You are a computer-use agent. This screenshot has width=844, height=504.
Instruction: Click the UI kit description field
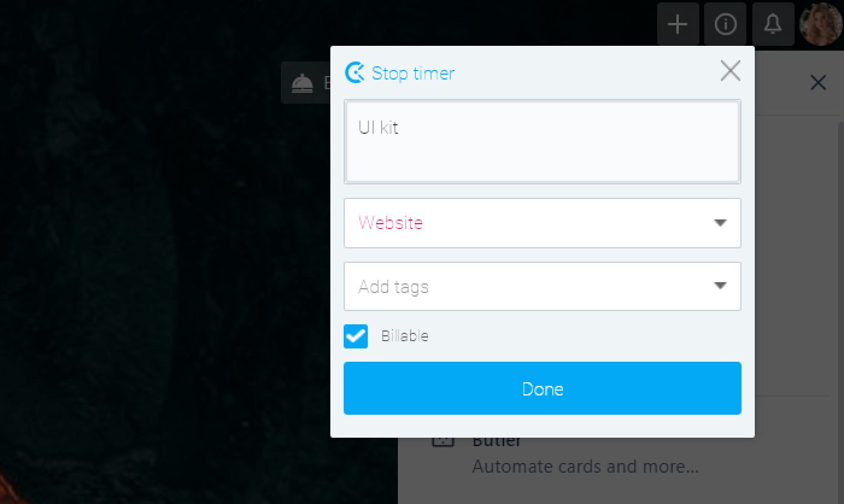[x=542, y=142]
